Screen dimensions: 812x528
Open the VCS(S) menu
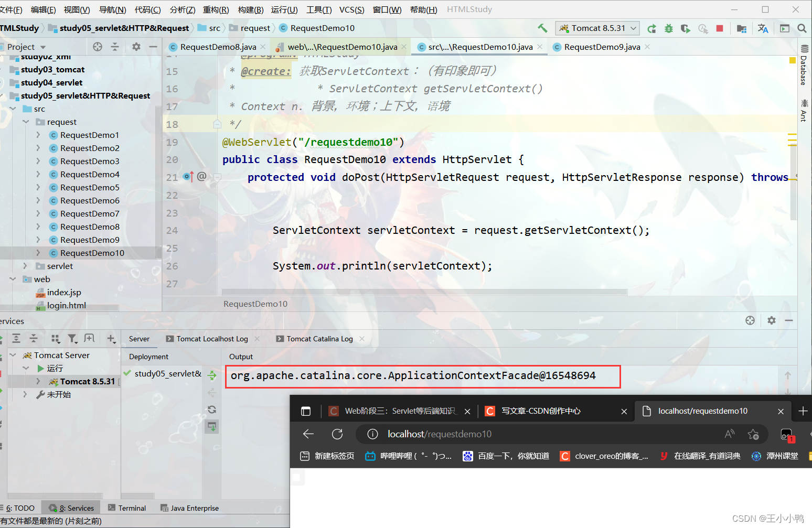[351, 9]
